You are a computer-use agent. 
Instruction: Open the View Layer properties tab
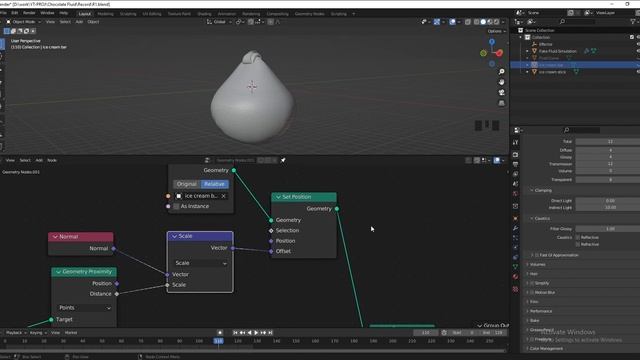[516, 174]
